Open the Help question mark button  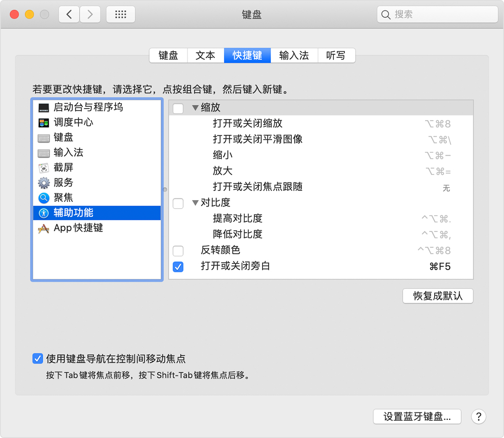pyautogui.click(x=478, y=417)
